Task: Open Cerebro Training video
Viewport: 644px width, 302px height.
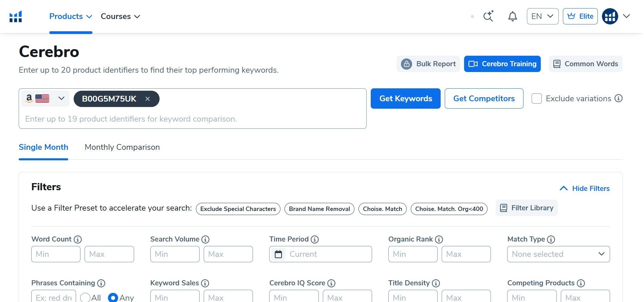Action: pos(502,64)
